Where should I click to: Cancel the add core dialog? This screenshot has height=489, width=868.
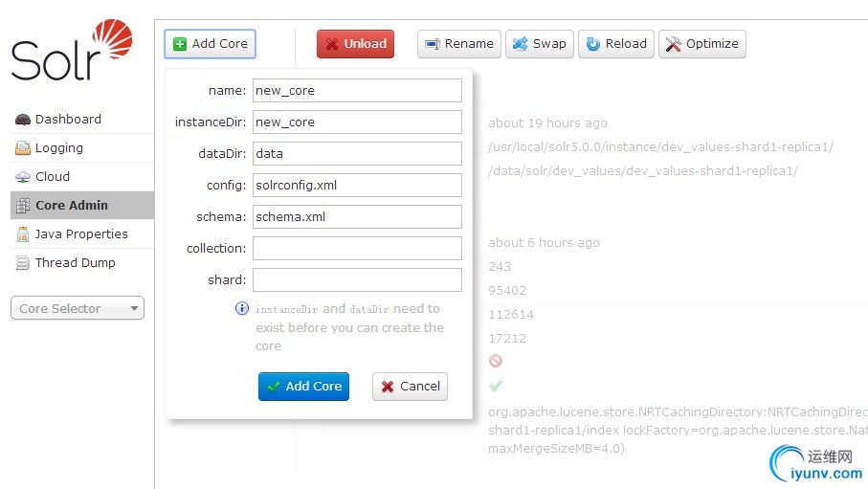pyautogui.click(x=410, y=386)
